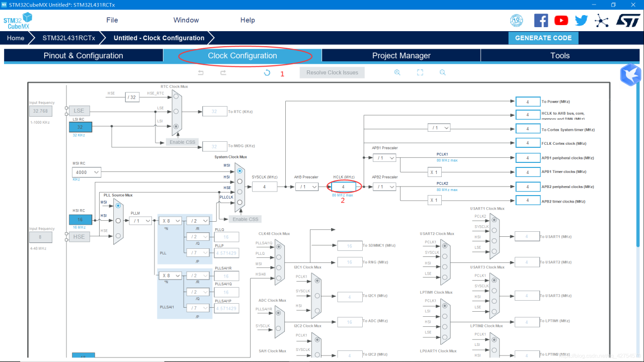The image size is (644, 362).
Task: Open the Window menu
Action: (186, 20)
